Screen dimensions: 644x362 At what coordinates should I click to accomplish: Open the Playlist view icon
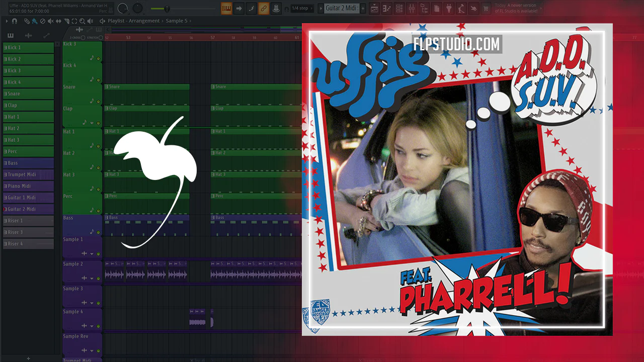coord(374,8)
